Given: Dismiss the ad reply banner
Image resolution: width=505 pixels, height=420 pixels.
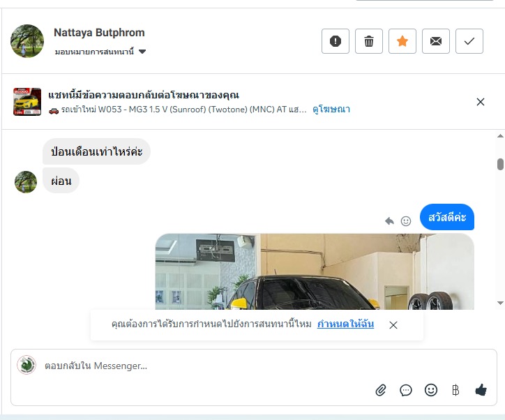Looking at the screenshot, I should pyautogui.click(x=480, y=102).
